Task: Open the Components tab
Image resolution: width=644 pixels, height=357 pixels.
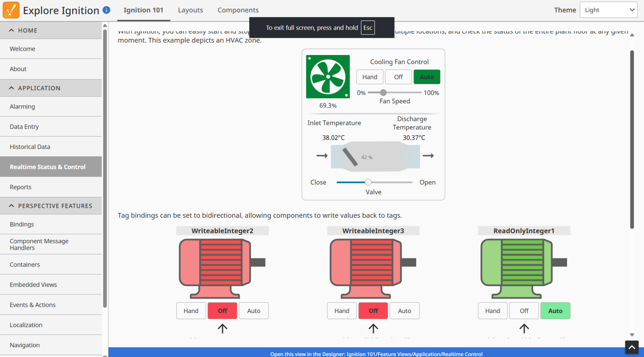Action: 238,10
